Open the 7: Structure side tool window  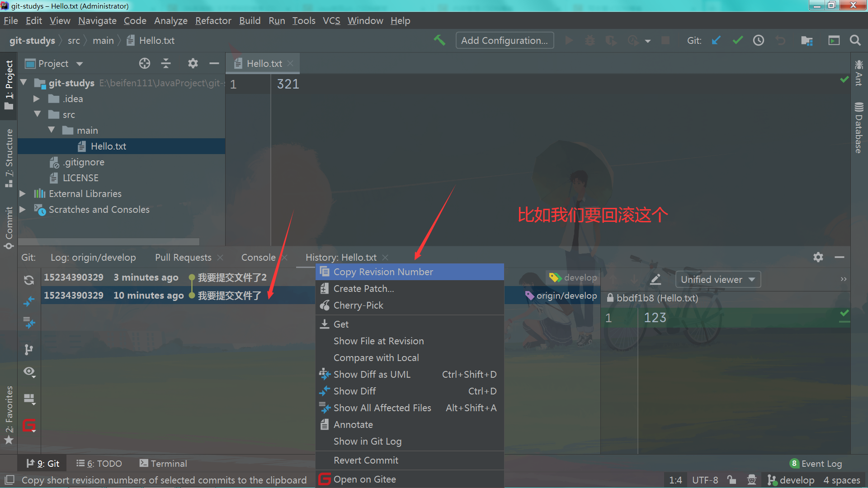coord(9,157)
